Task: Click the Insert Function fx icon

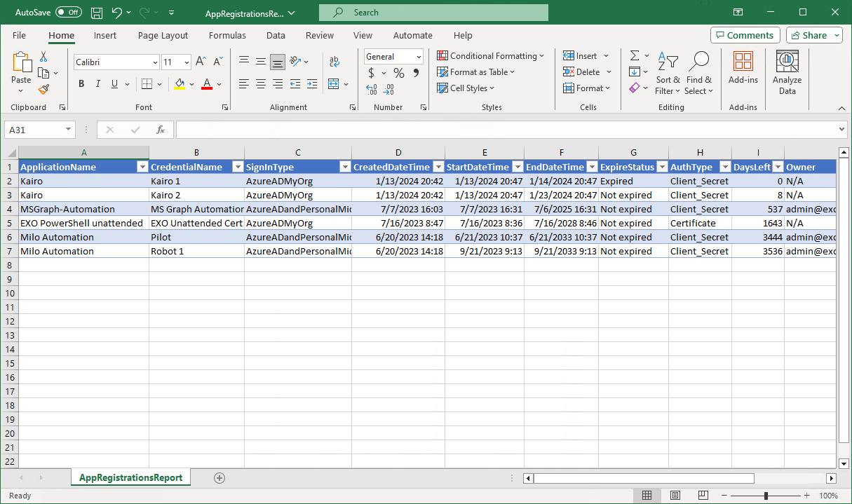Action: click(161, 130)
